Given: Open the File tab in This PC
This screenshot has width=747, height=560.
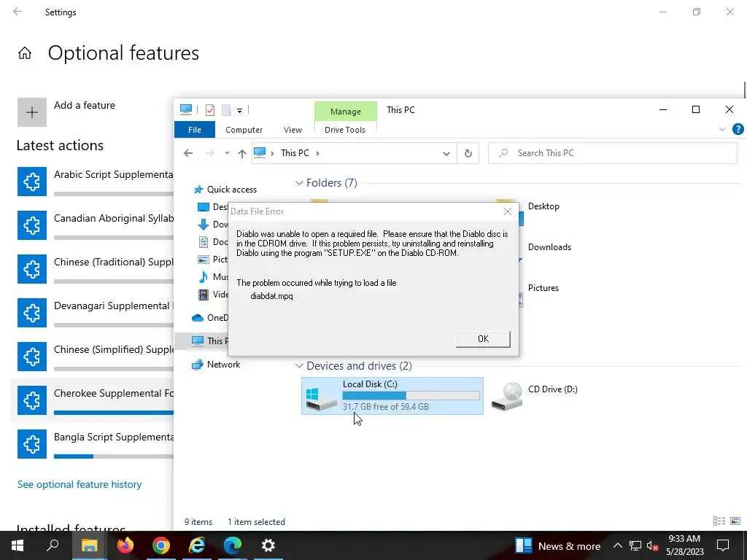Looking at the screenshot, I should [194, 130].
